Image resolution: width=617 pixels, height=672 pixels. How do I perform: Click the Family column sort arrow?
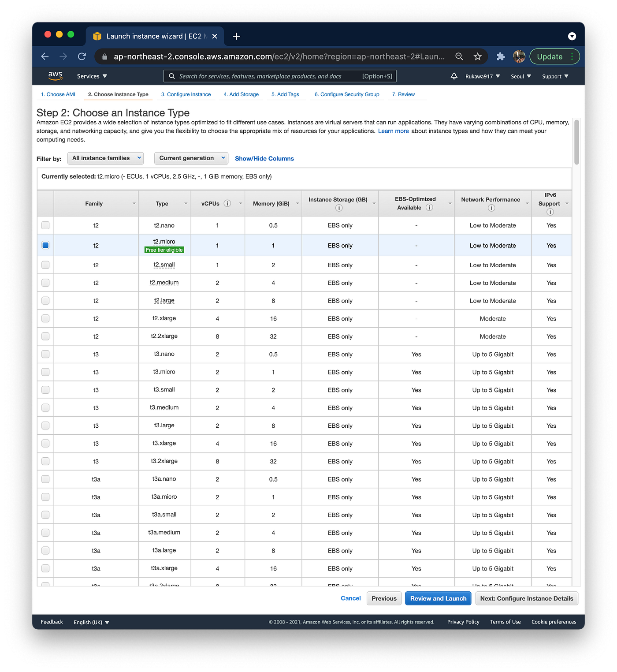pos(134,203)
